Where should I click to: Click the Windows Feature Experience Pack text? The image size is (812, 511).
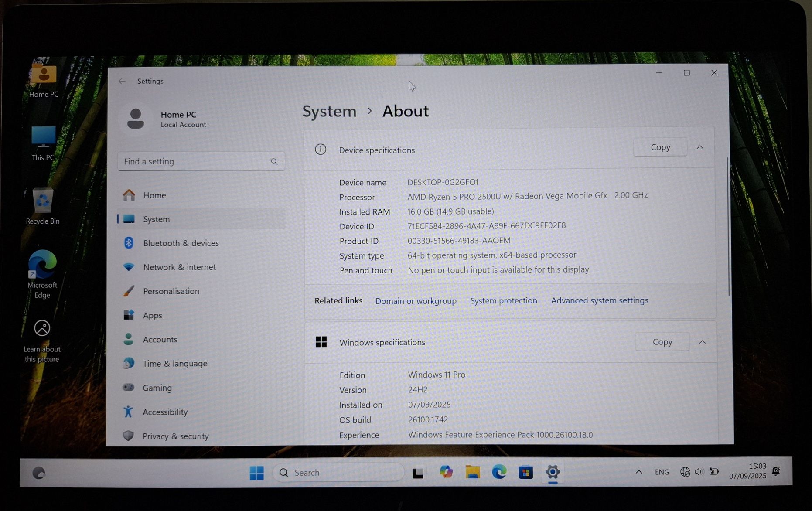pyautogui.click(x=500, y=435)
